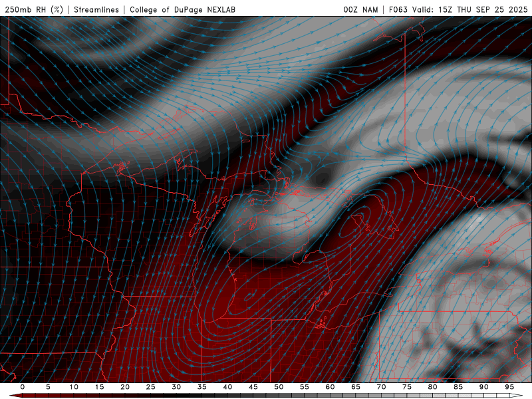Image resolution: width=532 pixels, height=399 pixels.
Task: Click the 75 label on the RH scale
Action: click(x=407, y=387)
